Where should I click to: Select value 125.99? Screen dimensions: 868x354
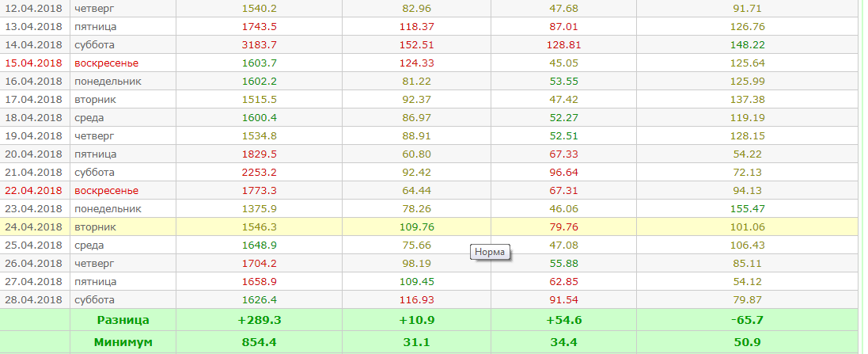(748, 82)
